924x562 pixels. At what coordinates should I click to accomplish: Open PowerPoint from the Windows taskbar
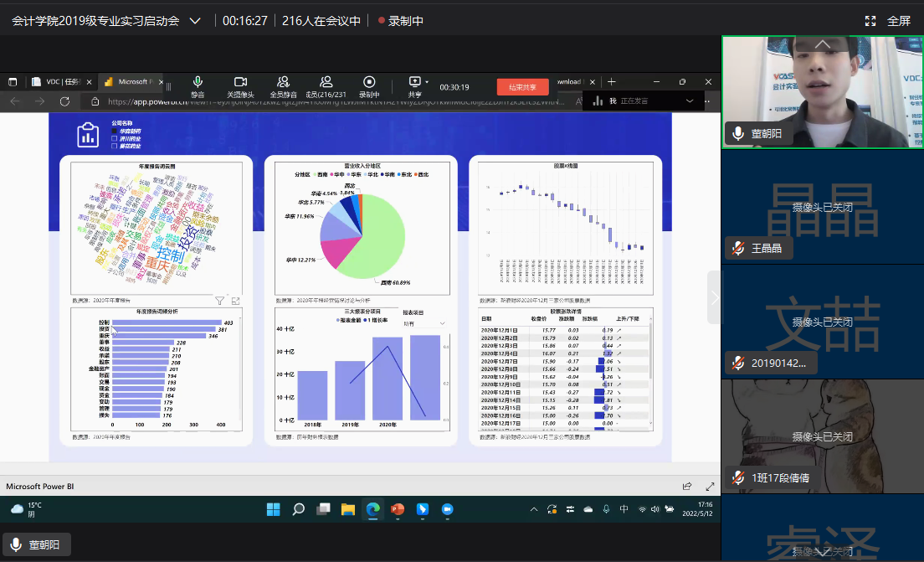pos(398,509)
